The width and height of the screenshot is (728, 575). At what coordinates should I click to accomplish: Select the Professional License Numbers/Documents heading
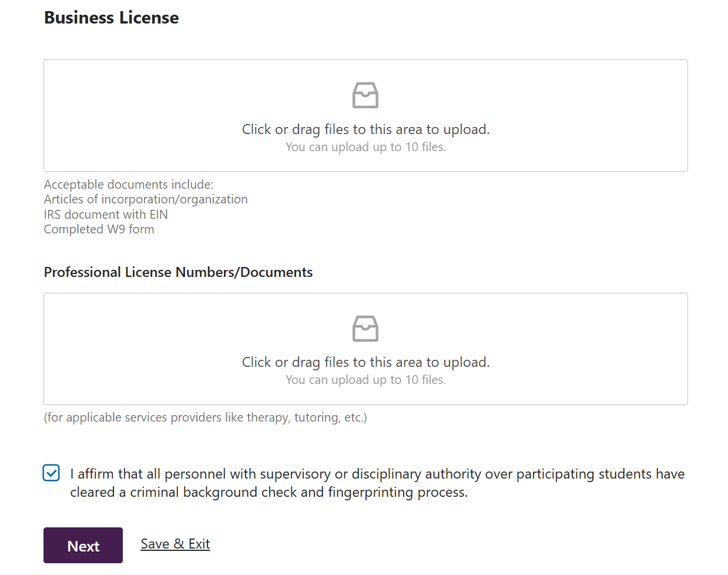click(178, 272)
